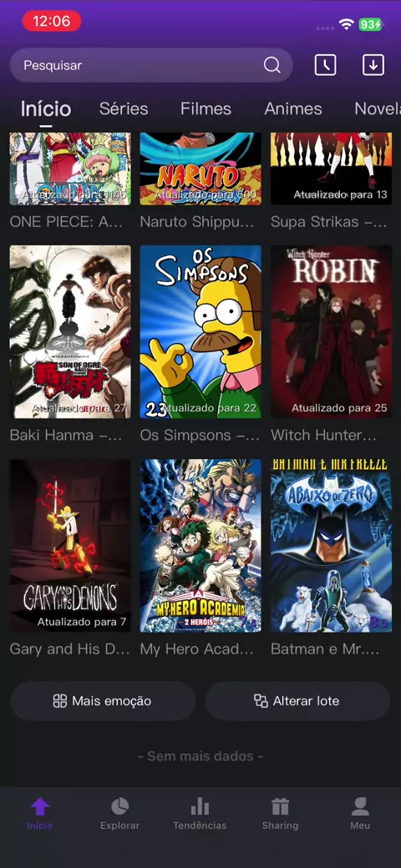Open Gary and His Demons poster

pos(70,546)
